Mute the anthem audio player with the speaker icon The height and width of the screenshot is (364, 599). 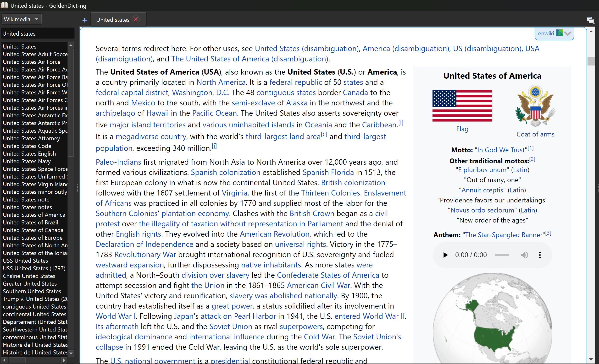coord(524,255)
